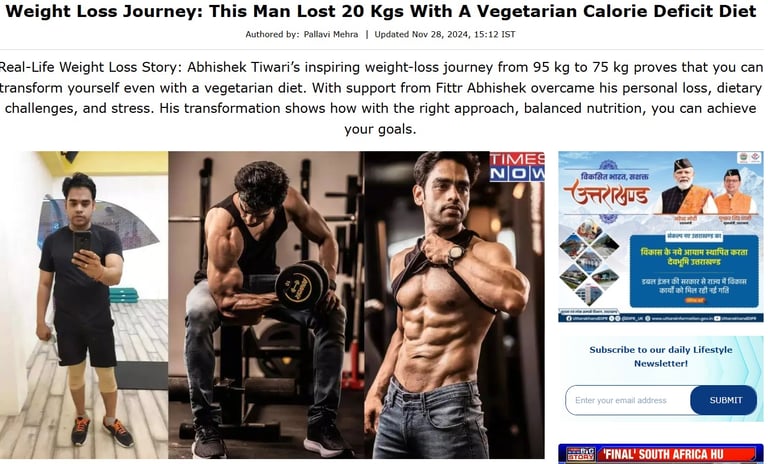Open the Uttarakhand government ad banner
The height and width of the screenshot is (464, 768).
pos(661,237)
